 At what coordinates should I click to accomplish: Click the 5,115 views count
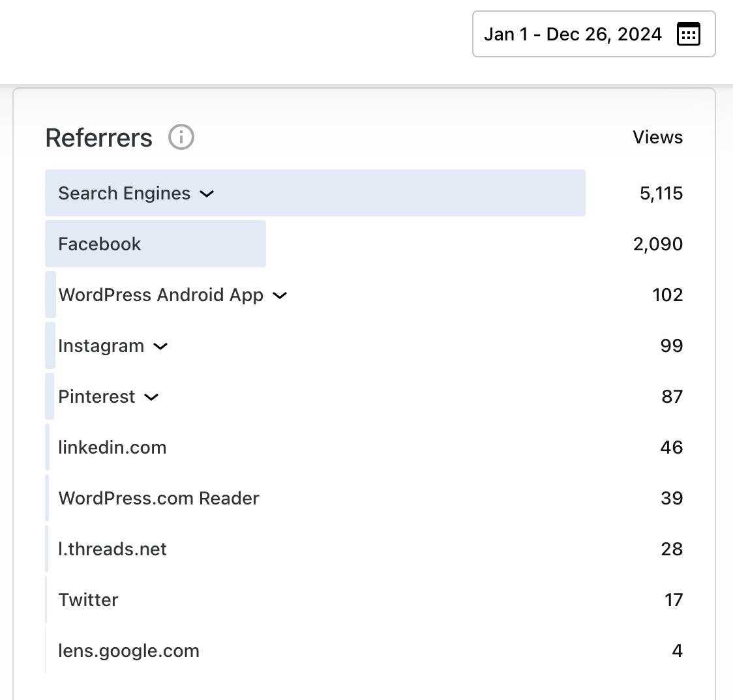(661, 194)
